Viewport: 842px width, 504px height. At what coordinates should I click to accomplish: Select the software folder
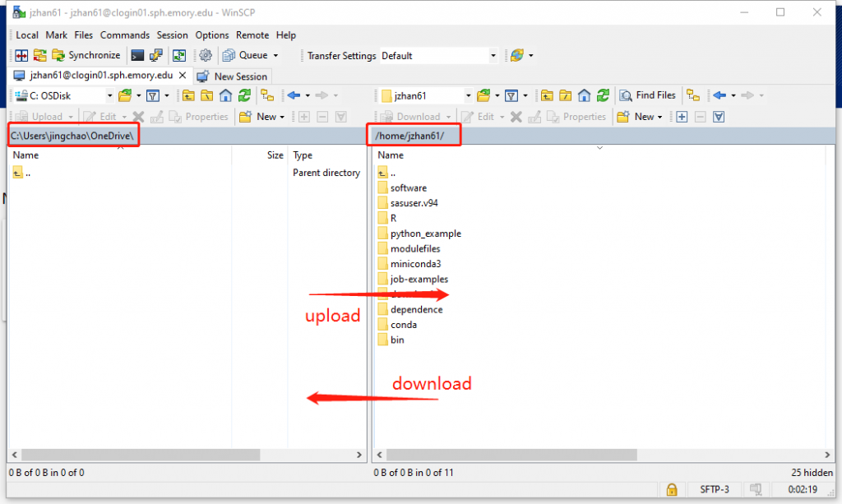402,187
